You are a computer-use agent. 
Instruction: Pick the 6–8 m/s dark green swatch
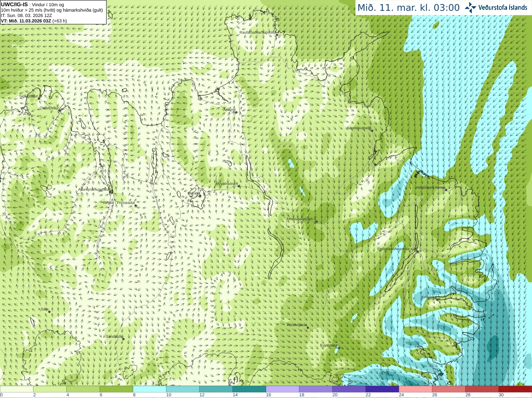click(116, 389)
